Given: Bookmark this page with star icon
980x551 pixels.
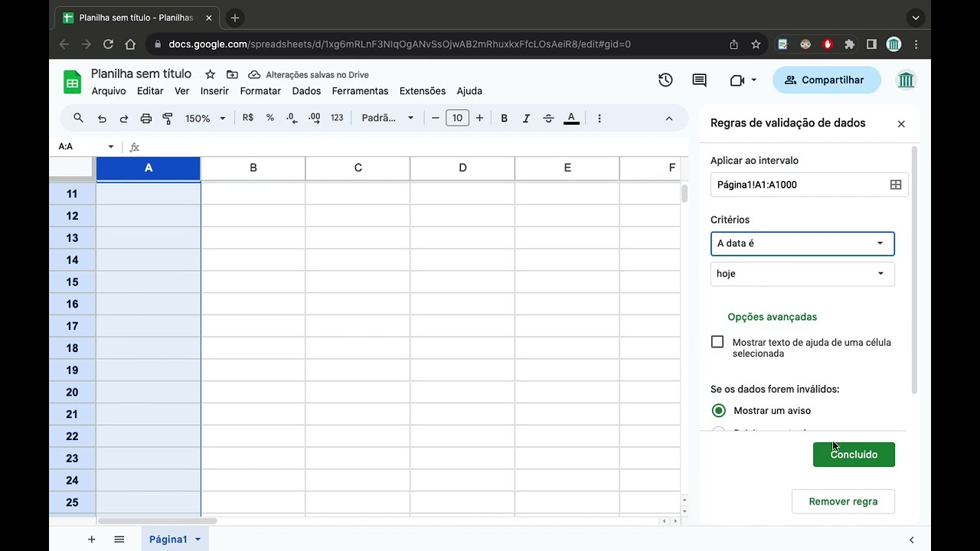Looking at the screenshot, I should click(x=756, y=44).
